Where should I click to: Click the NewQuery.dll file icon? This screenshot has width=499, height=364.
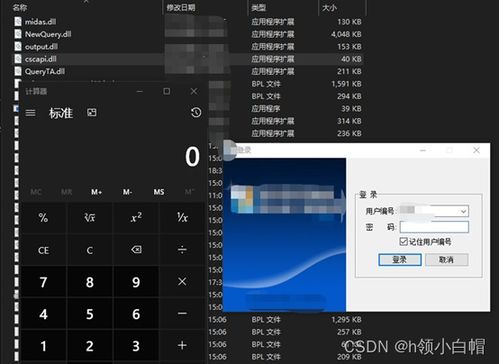point(18,34)
